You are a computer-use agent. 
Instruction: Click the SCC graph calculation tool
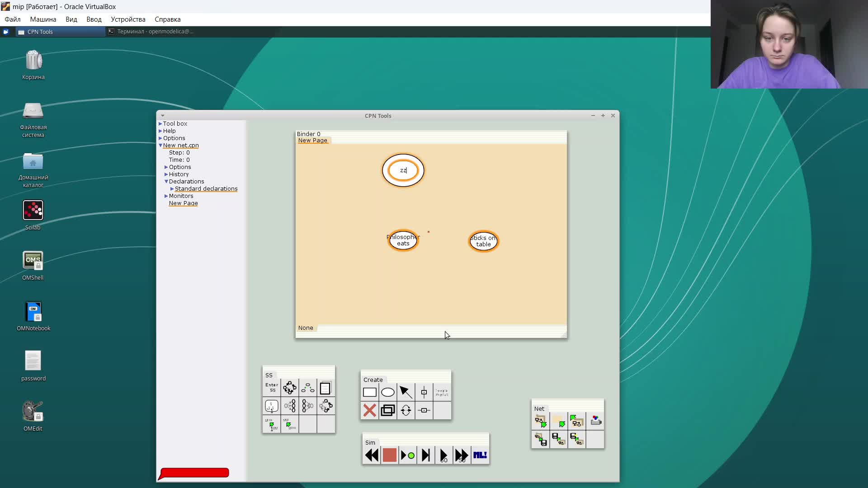(308, 388)
